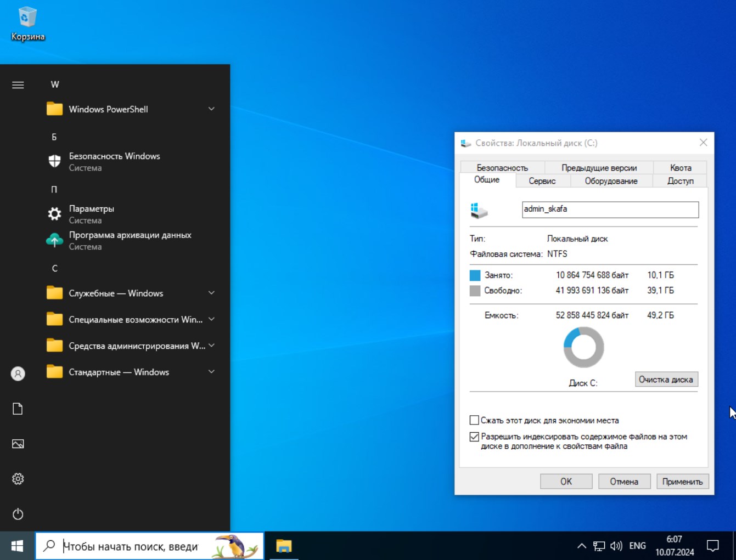
Task: Open Documents icon in Start sidebar
Action: 18,409
